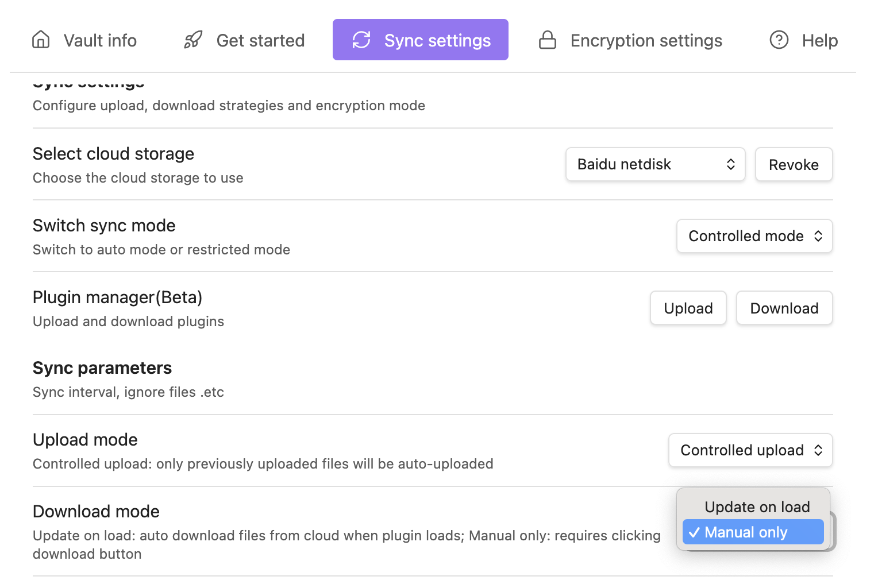Click the Get started rocket icon

[193, 40]
